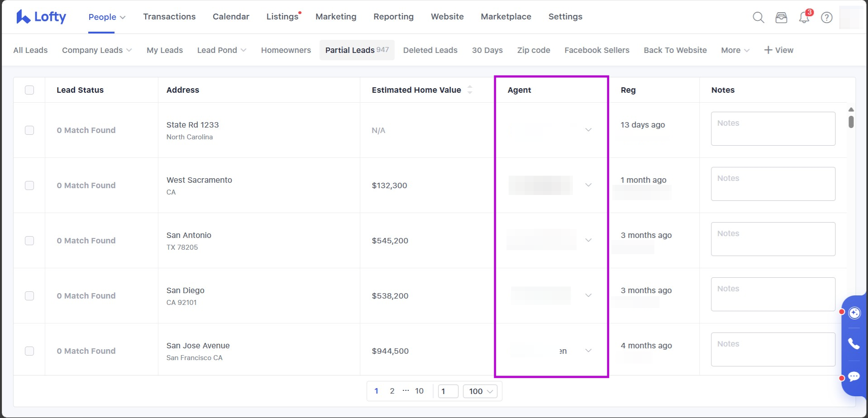The width and height of the screenshot is (868, 418).
Task: Switch to the Deleted Leads tab
Action: point(430,50)
